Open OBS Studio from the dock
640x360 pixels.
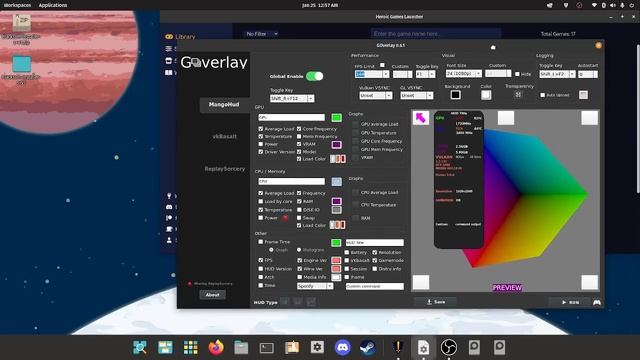pos(449,347)
